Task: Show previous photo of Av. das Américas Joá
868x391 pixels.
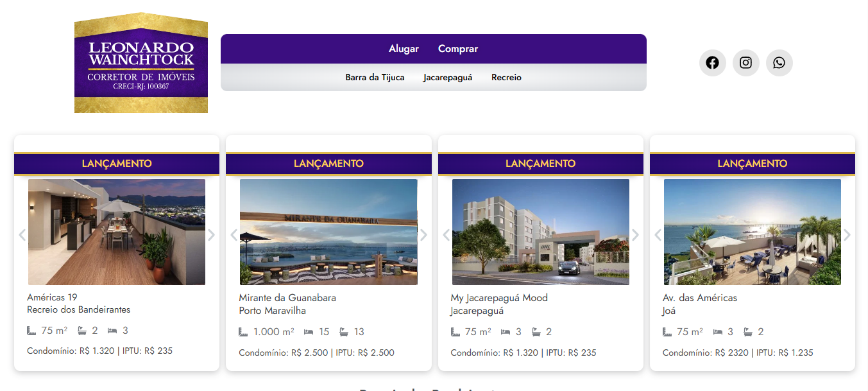Action: pos(658,235)
